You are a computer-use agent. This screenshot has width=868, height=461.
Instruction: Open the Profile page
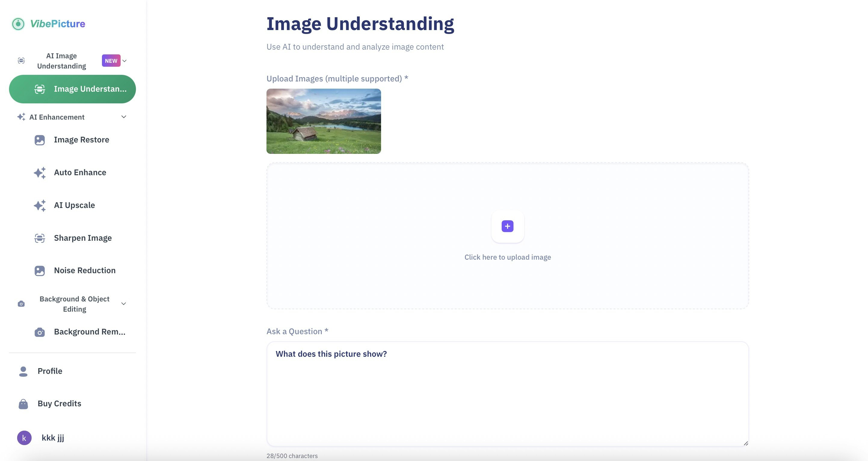(x=50, y=371)
